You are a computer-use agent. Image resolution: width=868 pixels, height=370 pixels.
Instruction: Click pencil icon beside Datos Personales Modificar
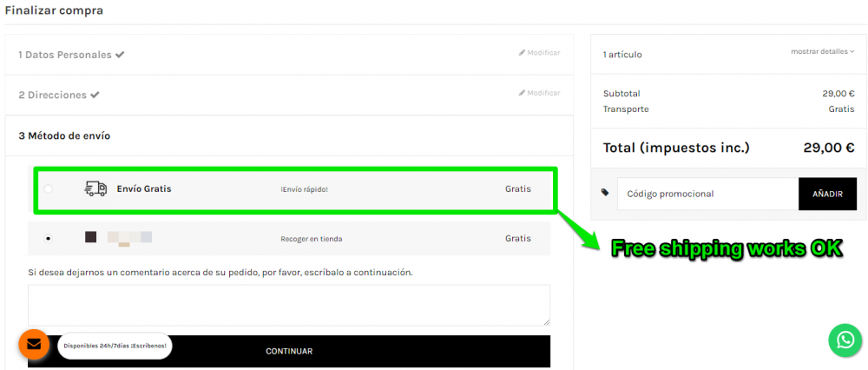(x=522, y=53)
